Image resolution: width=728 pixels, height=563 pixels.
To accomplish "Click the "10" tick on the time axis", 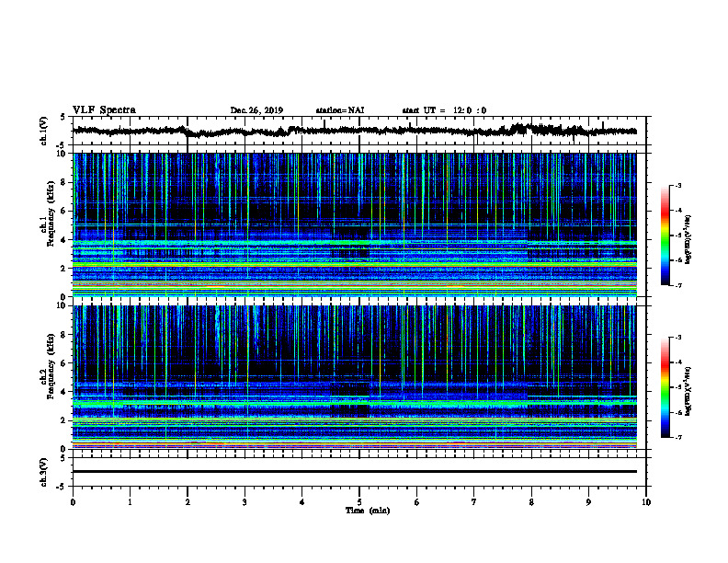I will 646,502.
